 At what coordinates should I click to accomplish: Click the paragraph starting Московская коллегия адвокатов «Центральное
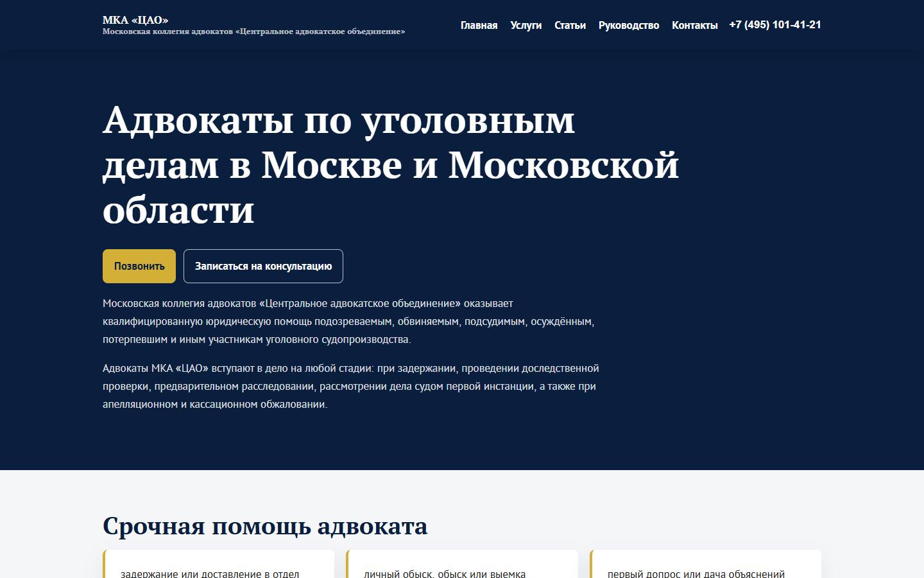[348, 321]
